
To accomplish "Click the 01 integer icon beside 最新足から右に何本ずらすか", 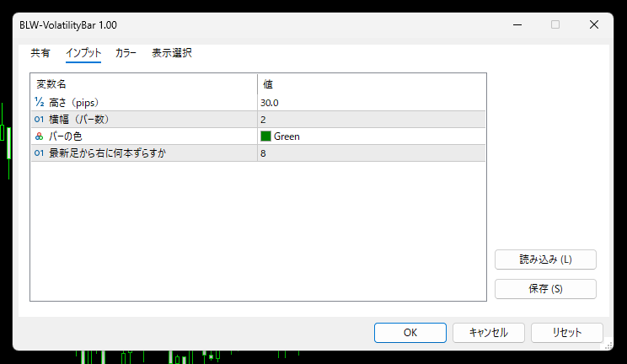I will (39, 153).
